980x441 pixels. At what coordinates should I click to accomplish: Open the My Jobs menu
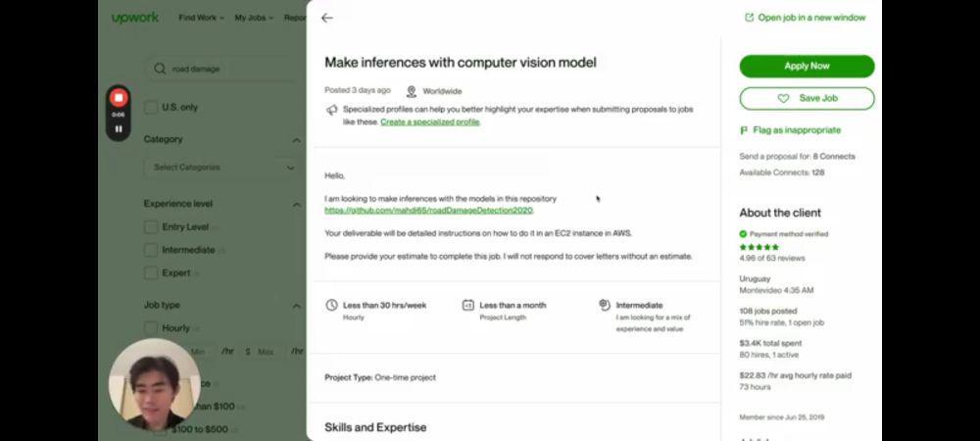click(x=254, y=18)
